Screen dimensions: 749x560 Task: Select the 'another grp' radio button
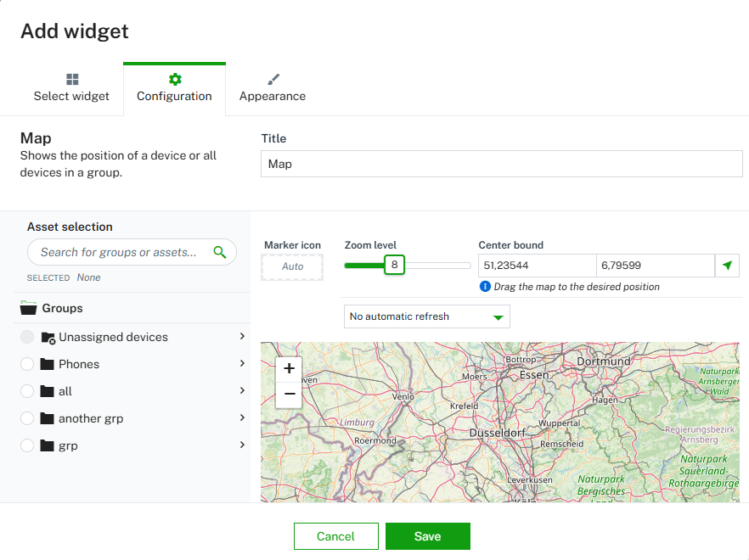tap(27, 418)
